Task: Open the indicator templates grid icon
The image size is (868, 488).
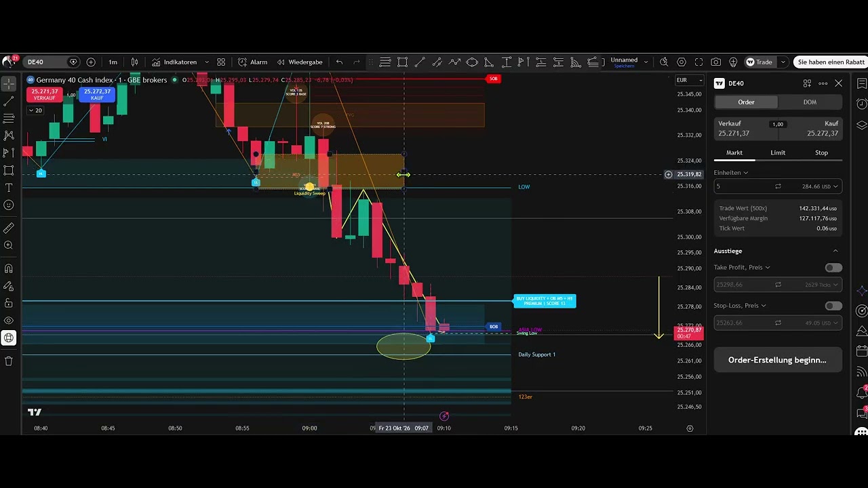Action: coord(221,62)
